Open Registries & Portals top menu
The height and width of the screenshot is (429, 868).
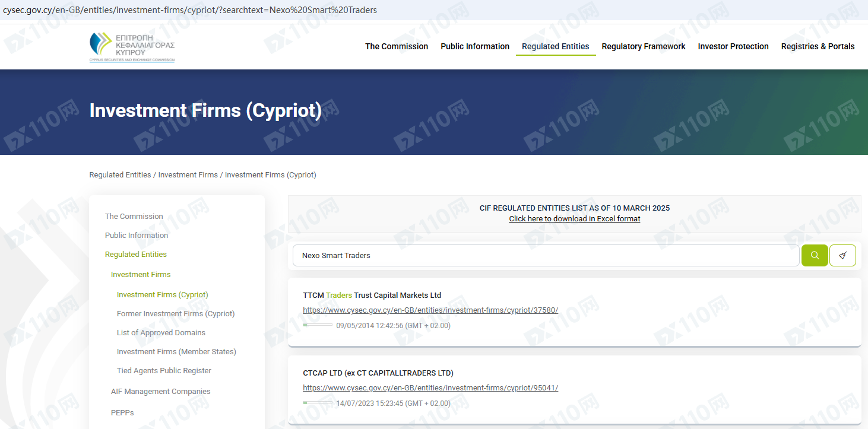coord(818,46)
